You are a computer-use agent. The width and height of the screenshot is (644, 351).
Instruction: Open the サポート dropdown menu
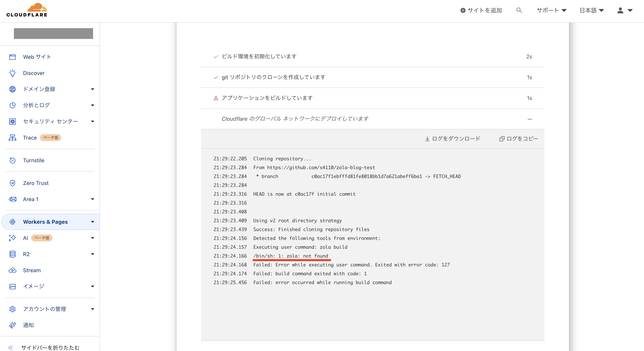(x=551, y=10)
